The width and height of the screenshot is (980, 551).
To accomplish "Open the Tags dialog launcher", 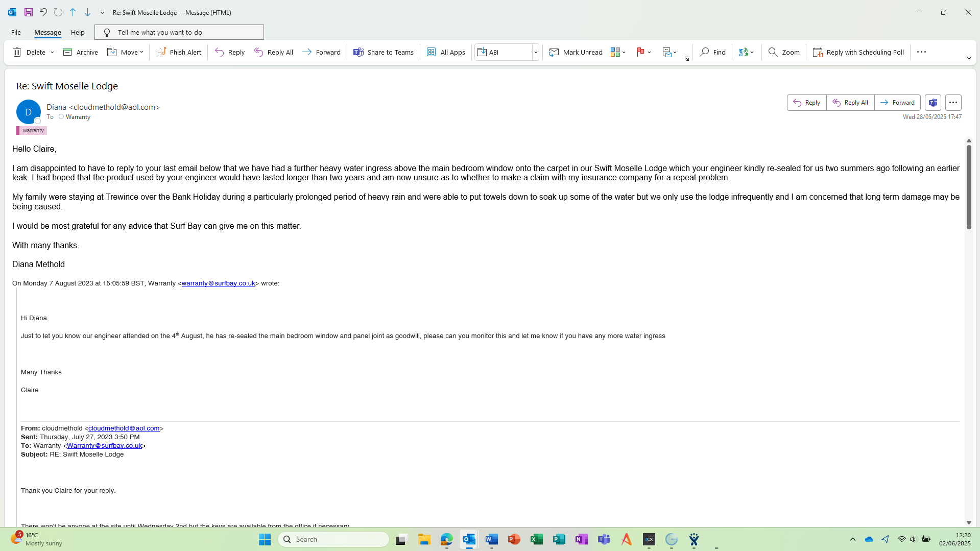I will pyautogui.click(x=687, y=59).
